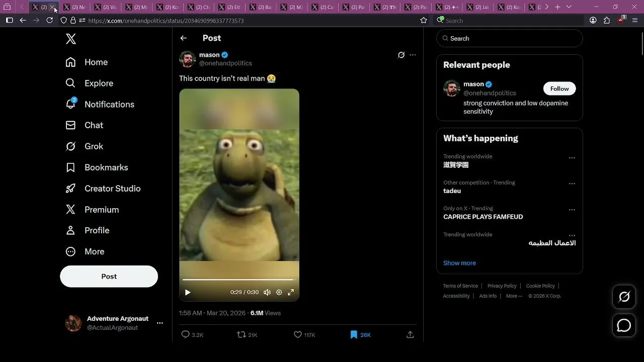This screenshot has height=362, width=644.
Task: Expand the list all tabs dropdown
Action: coord(569,7)
